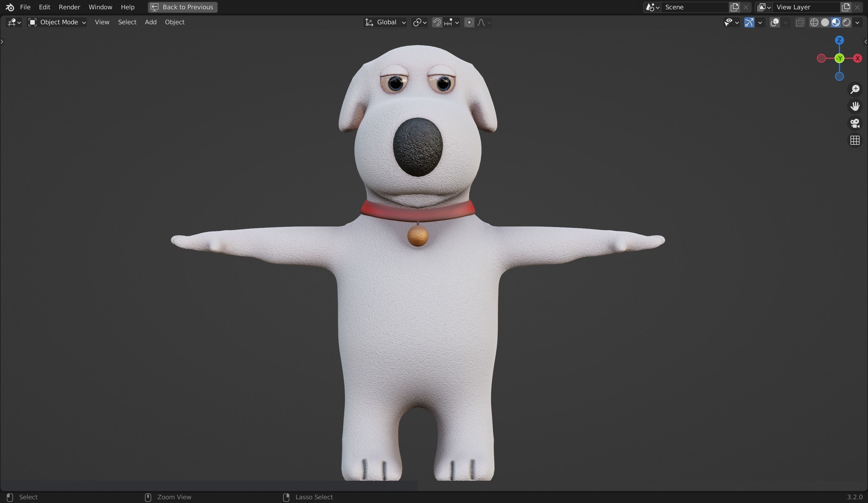Click the 3.2.0 version text

click(854, 497)
